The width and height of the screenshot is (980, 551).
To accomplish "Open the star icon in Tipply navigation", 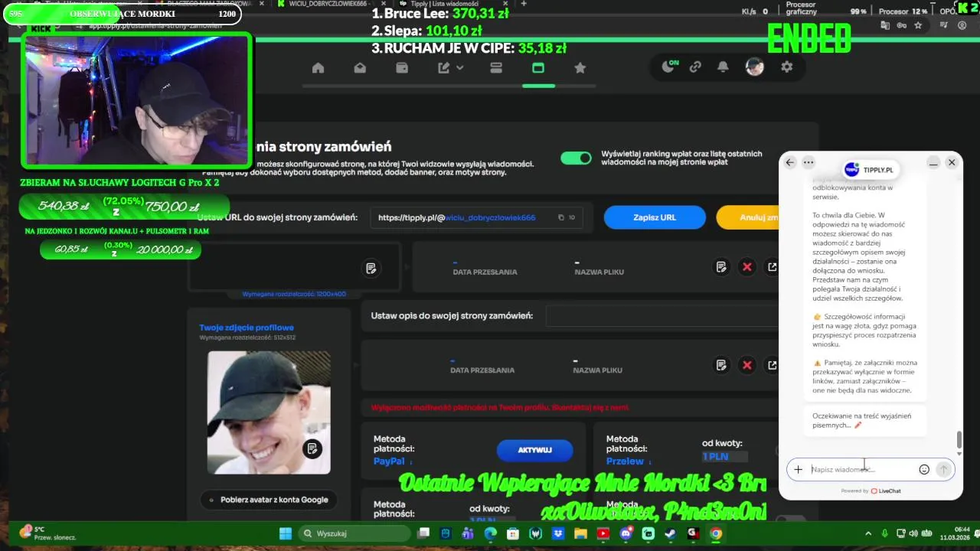I will point(580,68).
